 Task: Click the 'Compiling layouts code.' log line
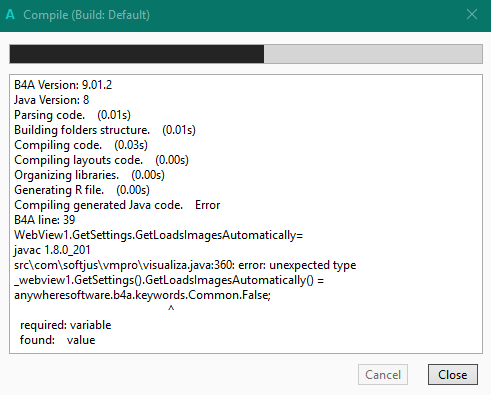pos(101,160)
